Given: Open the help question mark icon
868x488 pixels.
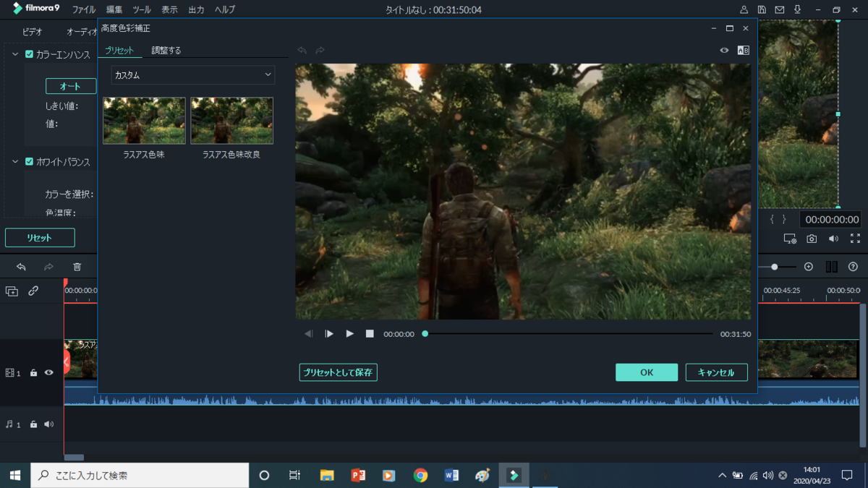Looking at the screenshot, I should [x=853, y=267].
